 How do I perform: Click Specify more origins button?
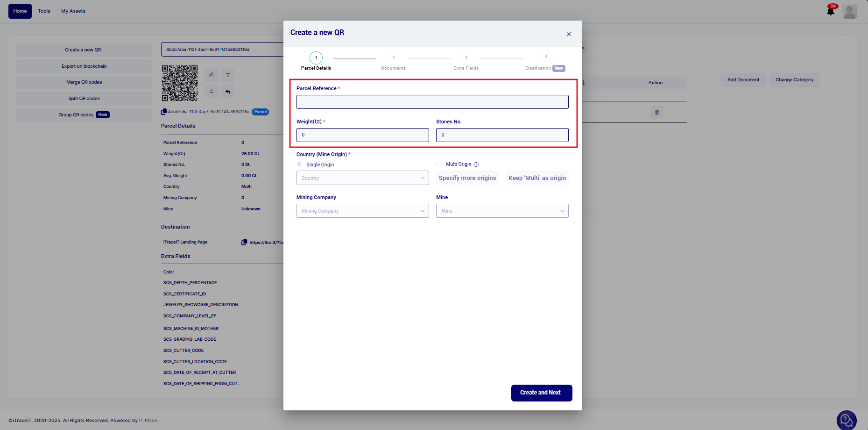pos(467,178)
